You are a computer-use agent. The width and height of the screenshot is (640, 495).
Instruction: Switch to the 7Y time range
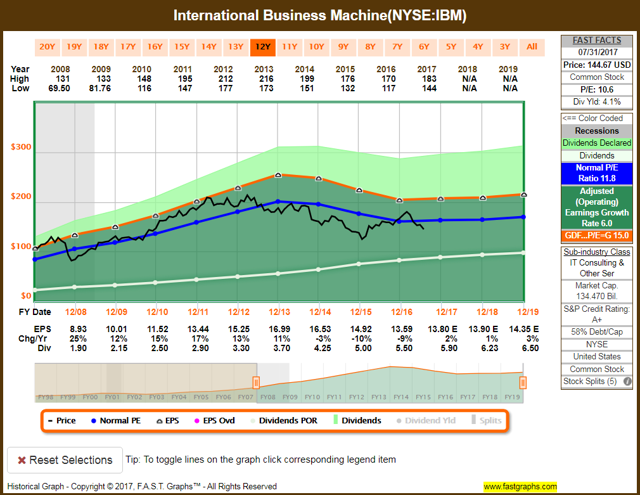398,47
